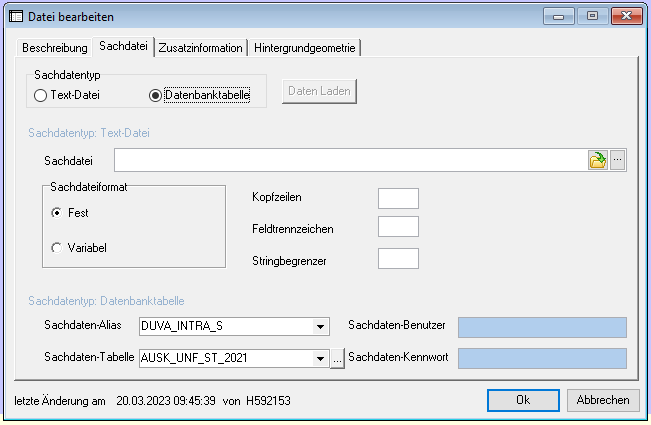The width and height of the screenshot is (651, 425).
Task: Click the ellipsis button beside Sachdaten-Tabelle
Action: (337, 359)
